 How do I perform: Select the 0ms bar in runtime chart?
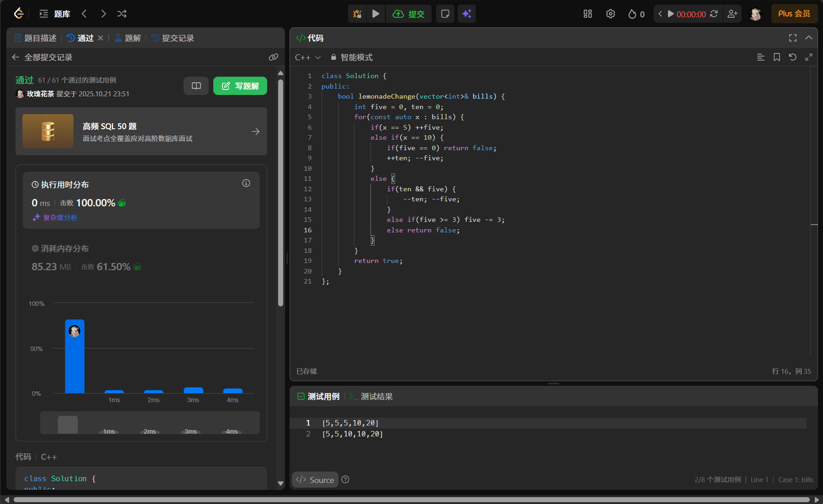click(75, 356)
